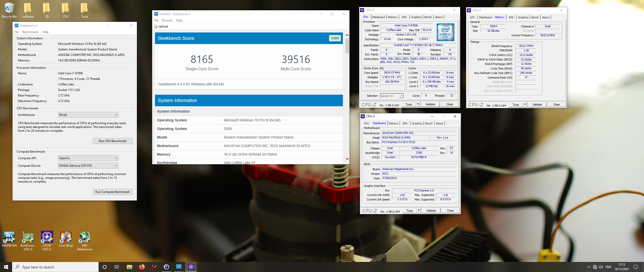Launch Core Temp desktop shortcut
This screenshot has height=272, width=644.
pyautogui.click(x=66, y=239)
